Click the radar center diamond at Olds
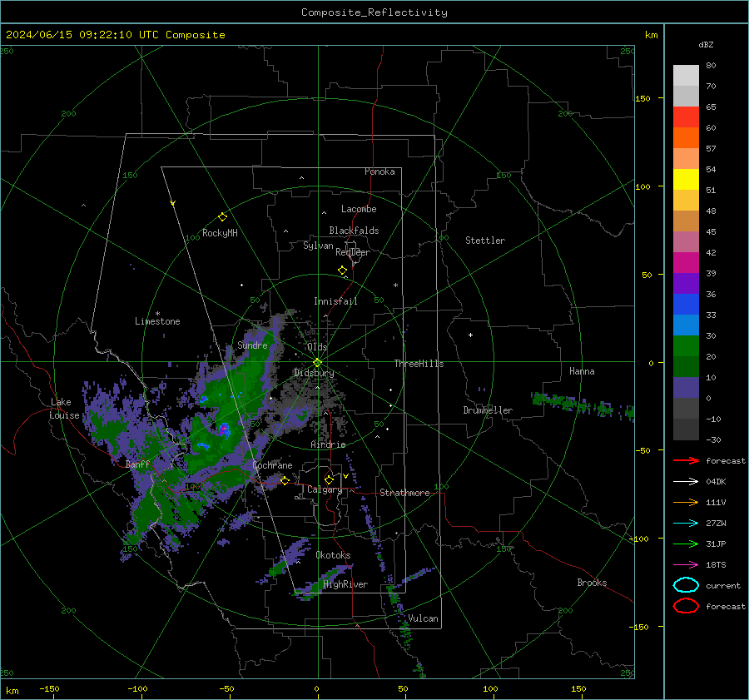Viewport: 749px width, 700px height. (318, 363)
